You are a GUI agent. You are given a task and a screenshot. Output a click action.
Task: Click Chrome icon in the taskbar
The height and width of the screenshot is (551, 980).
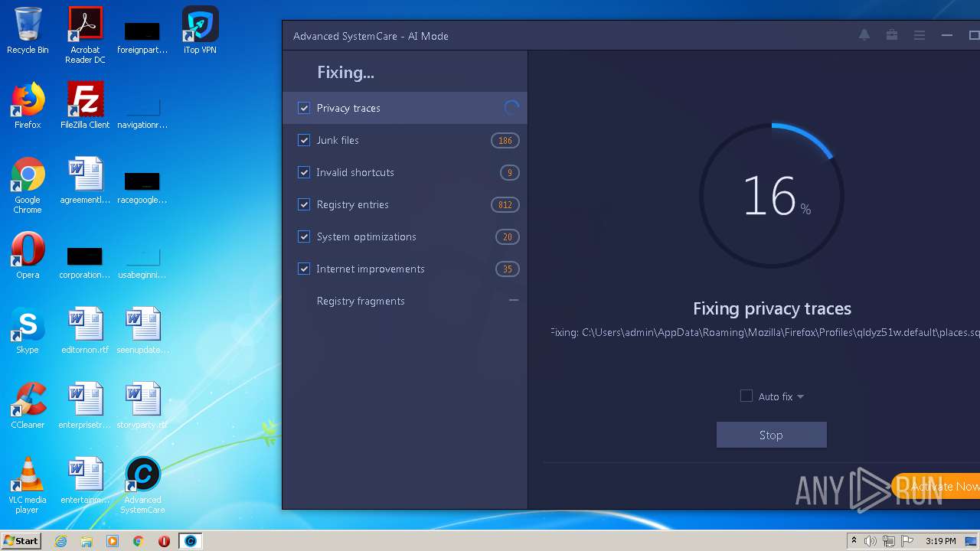click(139, 541)
